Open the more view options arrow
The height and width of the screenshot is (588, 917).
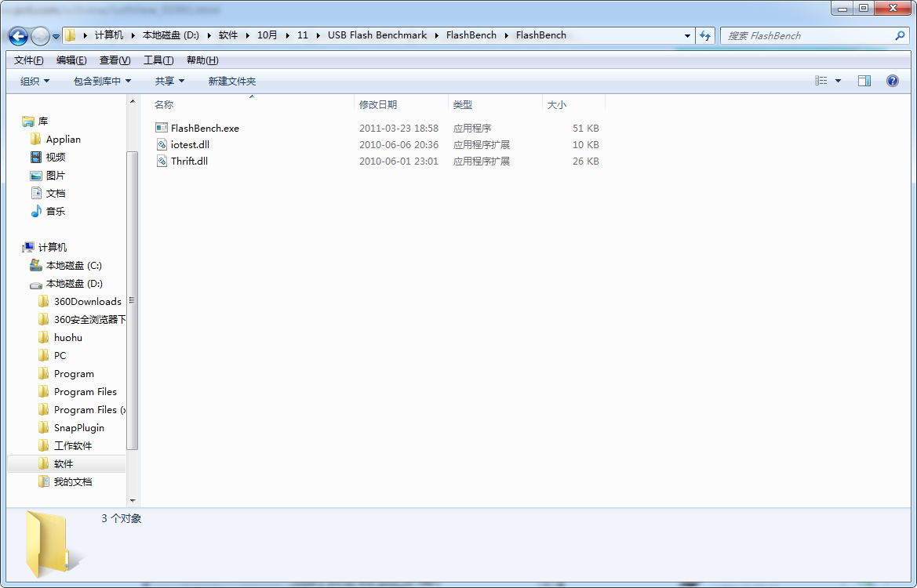pos(838,81)
